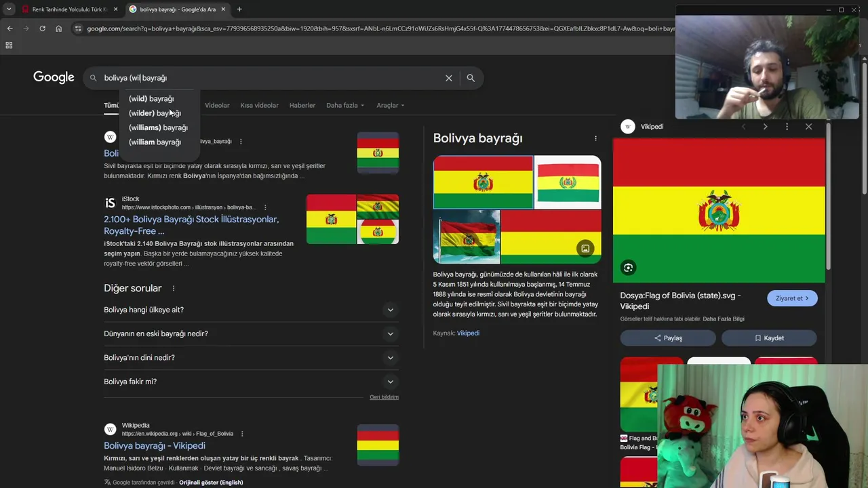Click 'Orijinali göster (English)' link

[211, 483]
